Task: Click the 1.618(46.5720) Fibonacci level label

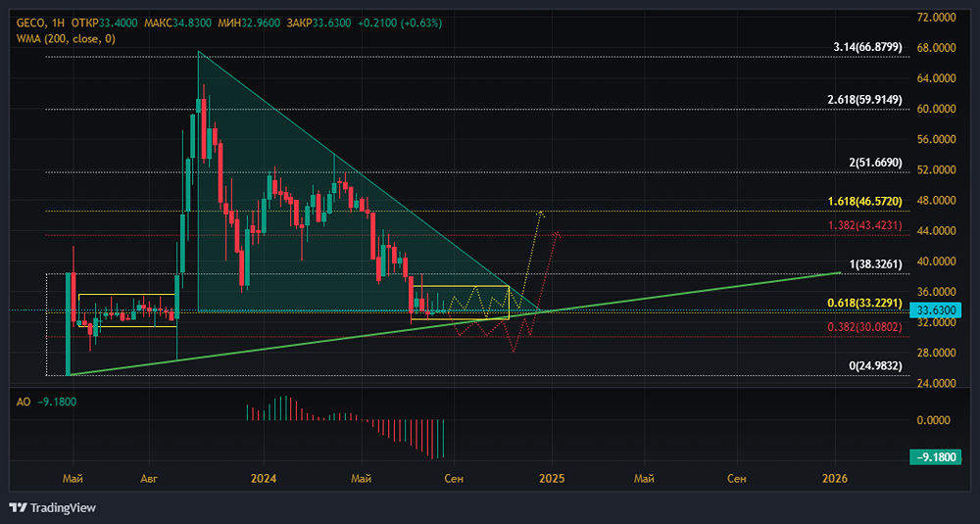Action: [864, 201]
